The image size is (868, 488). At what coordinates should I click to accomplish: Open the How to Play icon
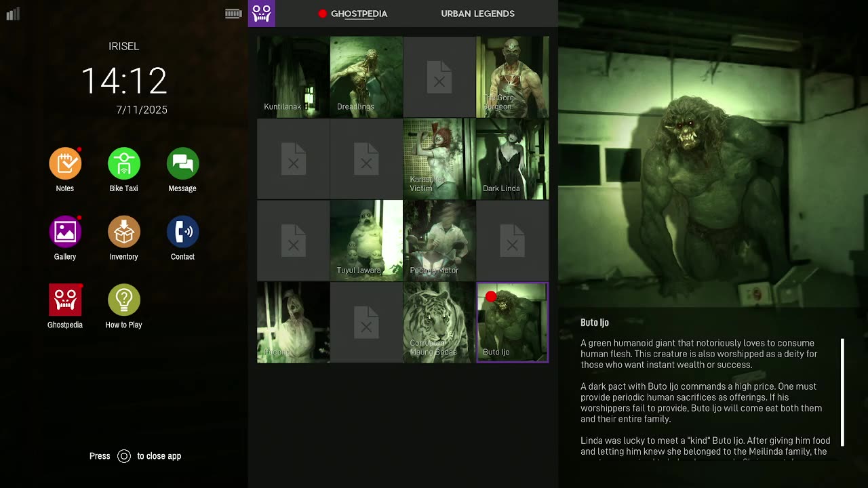(x=124, y=300)
